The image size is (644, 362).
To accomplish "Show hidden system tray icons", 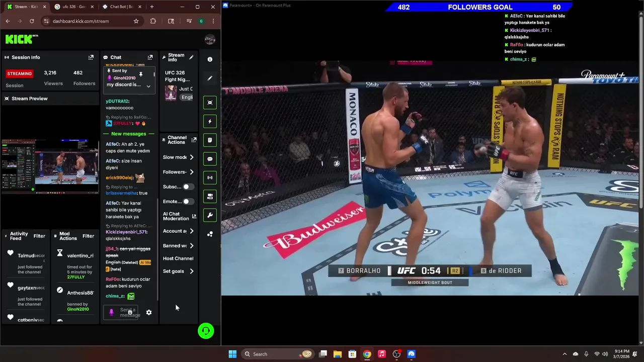I will coord(565,354).
